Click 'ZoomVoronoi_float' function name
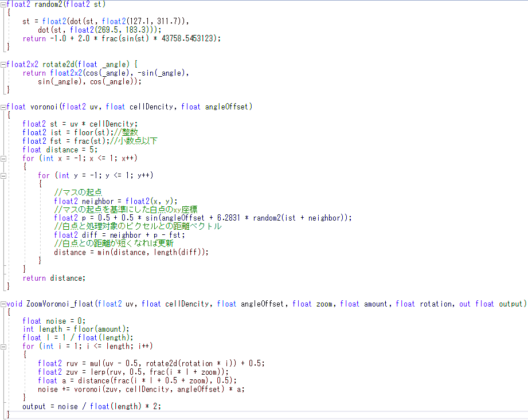528x420 pixels. pyautogui.click(x=60, y=304)
